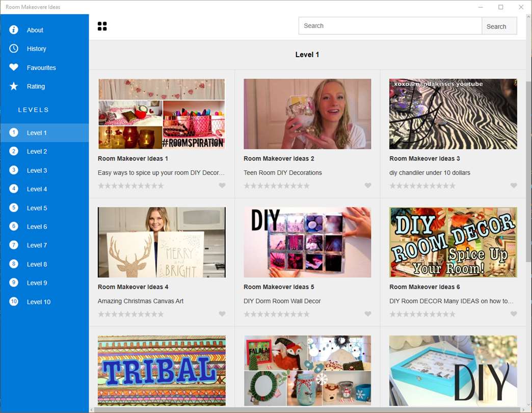This screenshot has height=413, width=532.
Task: Favourite Room Makeover Ideas 1 with heart
Action: click(222, 185)
